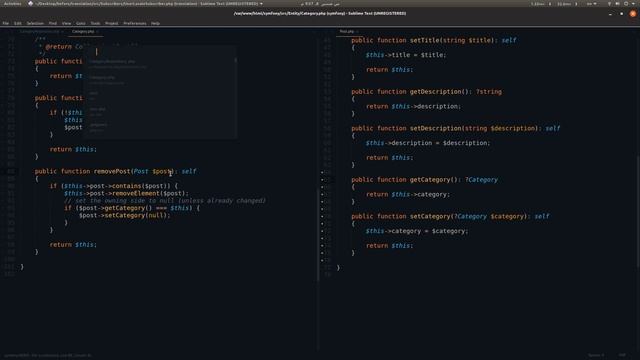Click the Activities button in top bar
Image resolution: width=640 pixels, height=360 pixels.
tap(12, 4)
